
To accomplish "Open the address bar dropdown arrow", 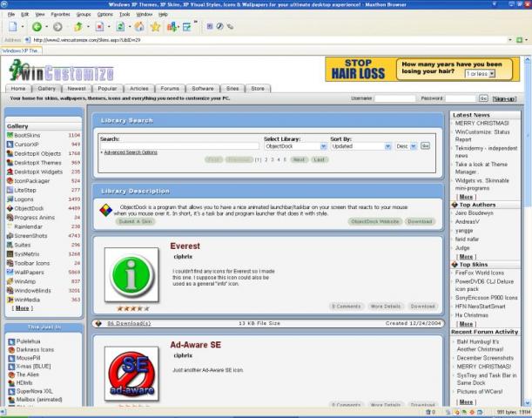I will coord(509,40).
